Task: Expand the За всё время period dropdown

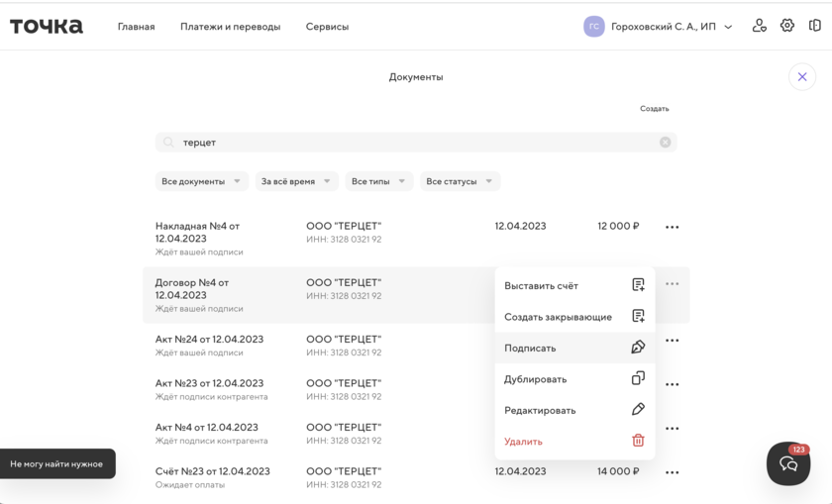Action: tap(296, 181)
